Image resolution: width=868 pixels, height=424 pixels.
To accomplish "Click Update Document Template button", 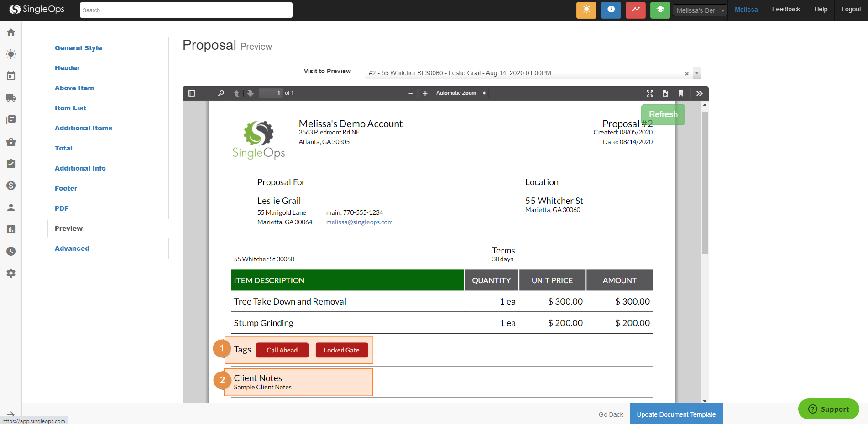I will tap(676, 414).
